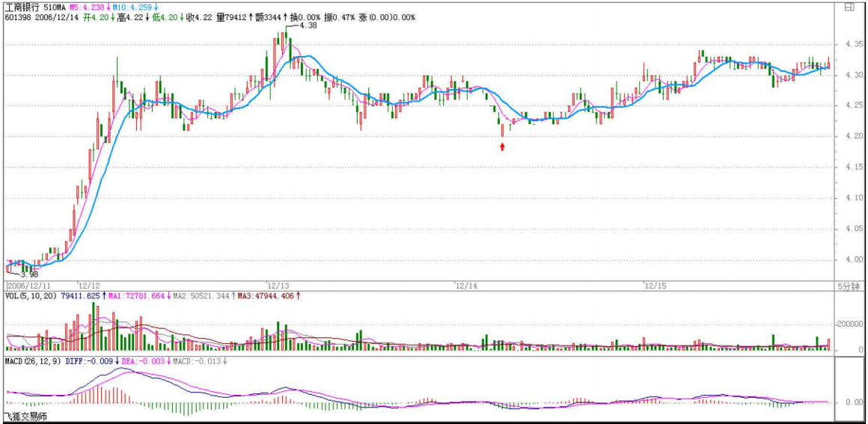
Task: Click the down arrow beside the M10 value
Action: [x=156, y=7]
